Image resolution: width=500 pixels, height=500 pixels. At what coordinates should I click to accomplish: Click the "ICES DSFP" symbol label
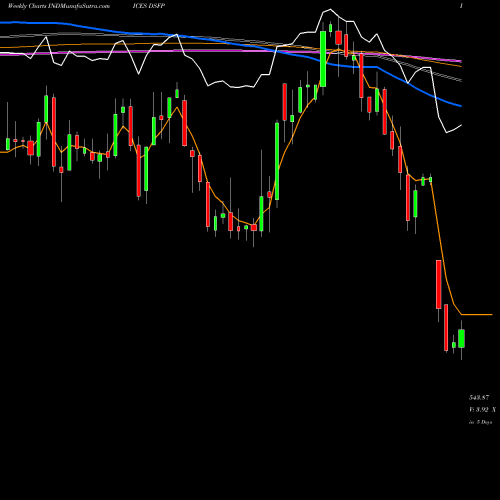(x=149, y=6)
